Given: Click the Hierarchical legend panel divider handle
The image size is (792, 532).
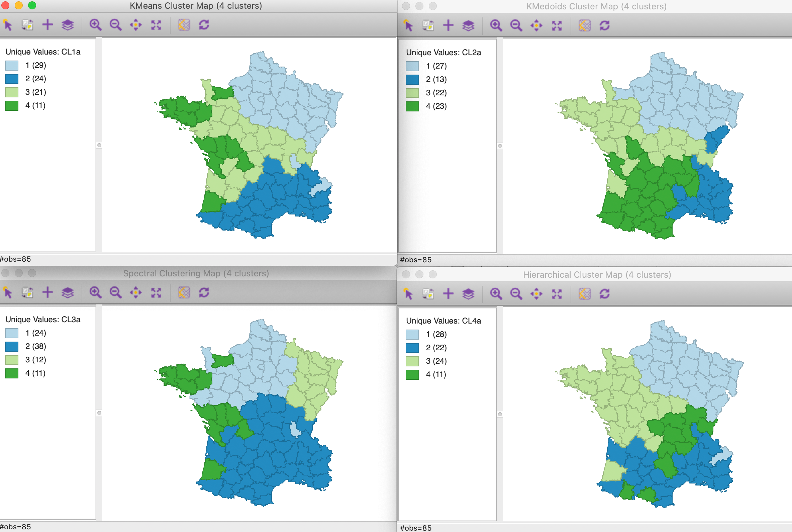Looking at the screenshot, I should (x=500, y=414).
